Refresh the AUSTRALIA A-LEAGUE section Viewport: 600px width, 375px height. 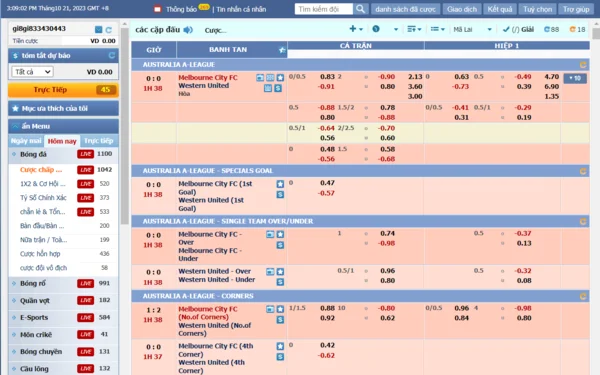pyautogui.click(x=583, y=65)
